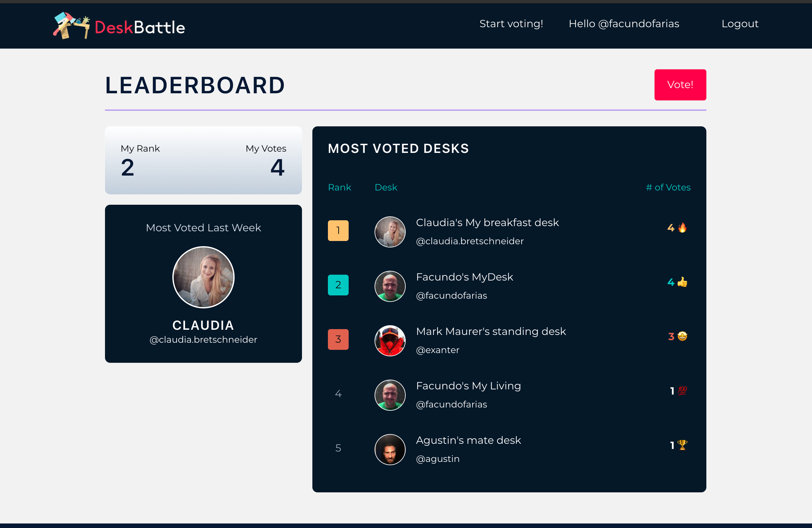The image size is (812, 528).
Task: Click the teal rank 2 badge
Action: point(338,285)
